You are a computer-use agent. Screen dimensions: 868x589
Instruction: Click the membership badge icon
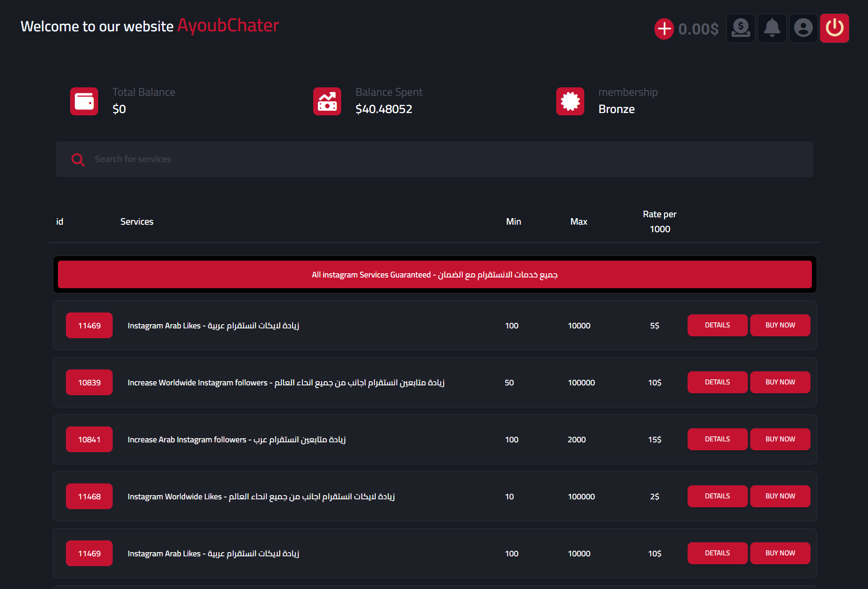[570, 101]
